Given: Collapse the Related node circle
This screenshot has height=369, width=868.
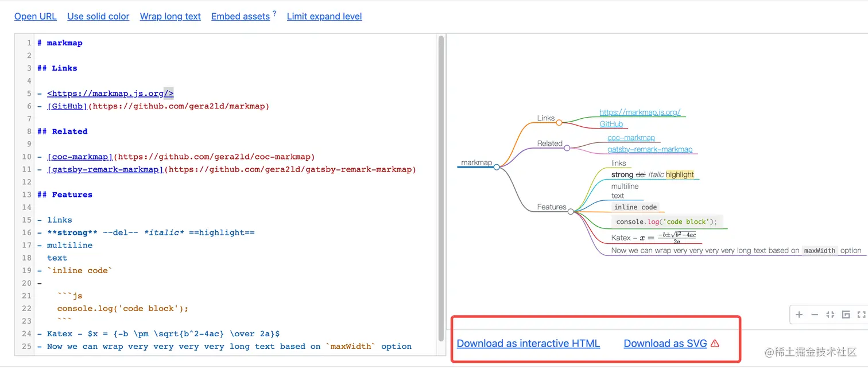Looking at the screenshot, I should pyautogui.click(x=567, y=147).
